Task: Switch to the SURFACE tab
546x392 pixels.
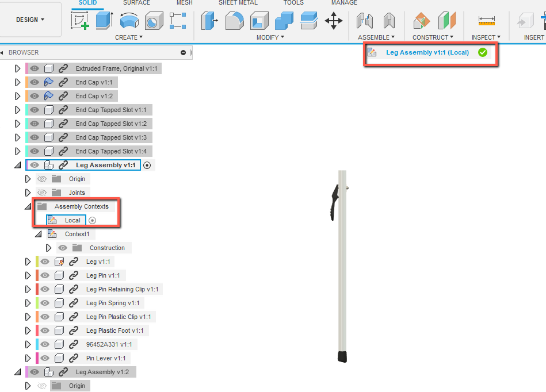Action: [x=136, y=3]
